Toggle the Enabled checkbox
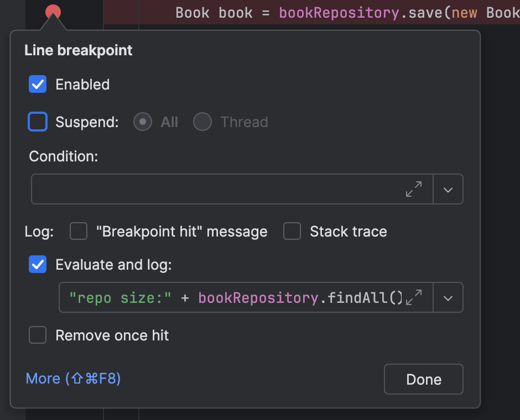 point(37,84)
